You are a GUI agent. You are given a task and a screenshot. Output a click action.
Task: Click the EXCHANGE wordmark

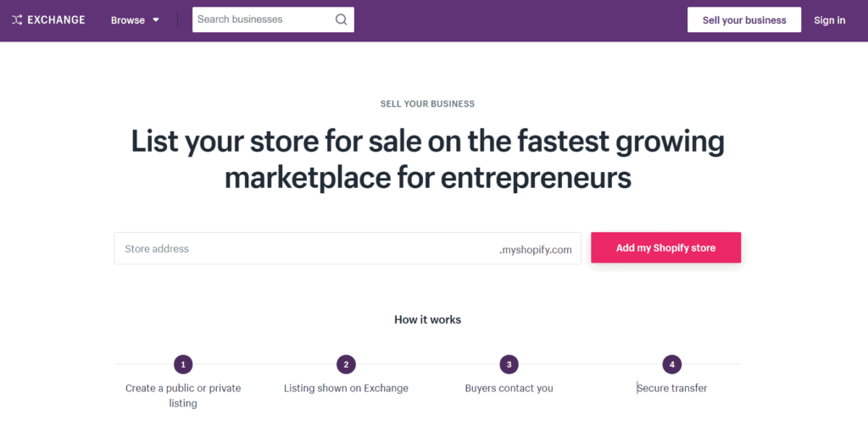click(56, 20)
